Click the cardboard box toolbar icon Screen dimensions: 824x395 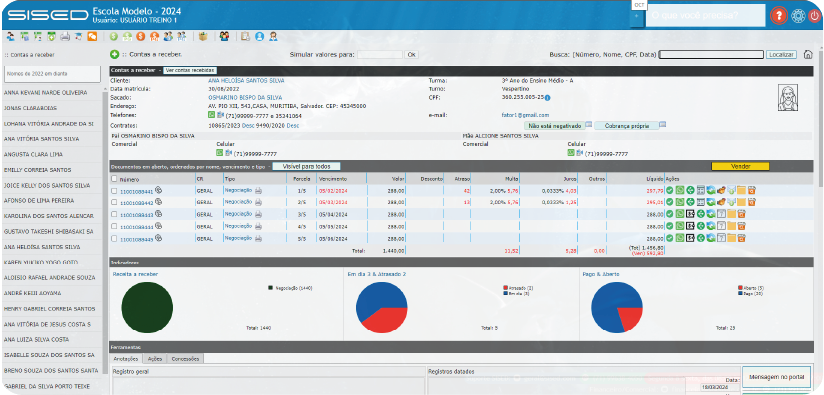pyautogui.click(x=203, y=37)
